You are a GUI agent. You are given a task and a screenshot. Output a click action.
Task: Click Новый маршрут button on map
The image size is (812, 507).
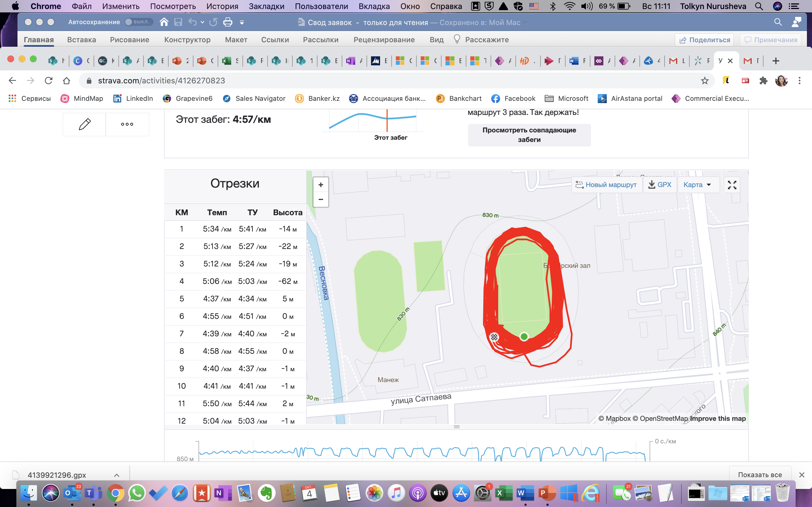tap(606, 185)
